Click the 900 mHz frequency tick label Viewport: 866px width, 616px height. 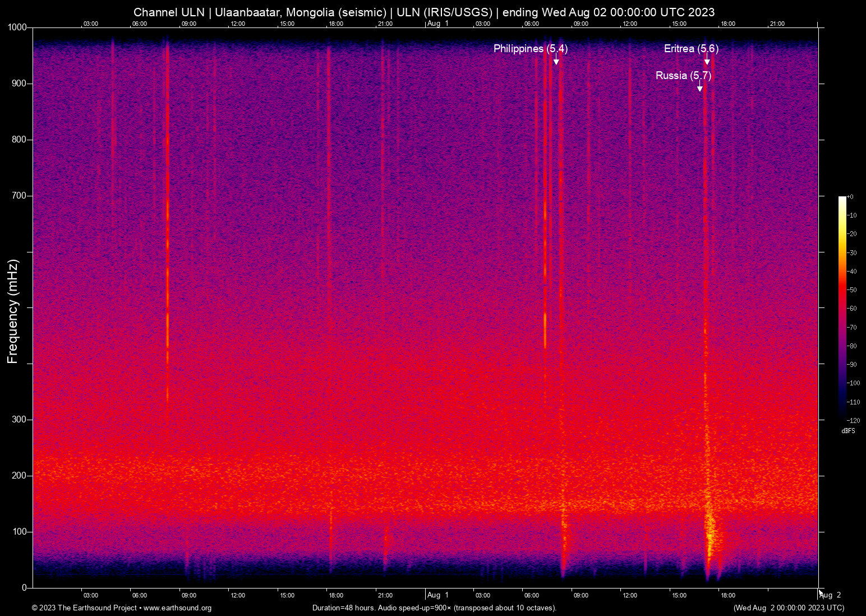19,83
